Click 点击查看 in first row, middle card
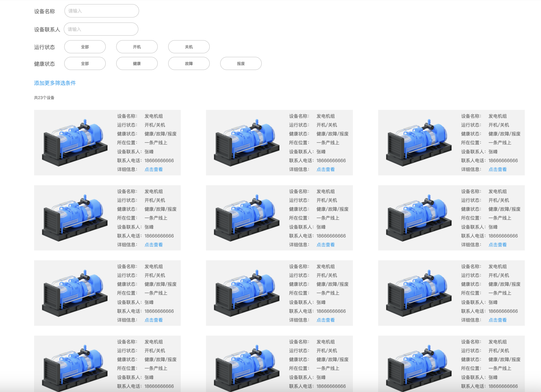 (x=325, y=169)
